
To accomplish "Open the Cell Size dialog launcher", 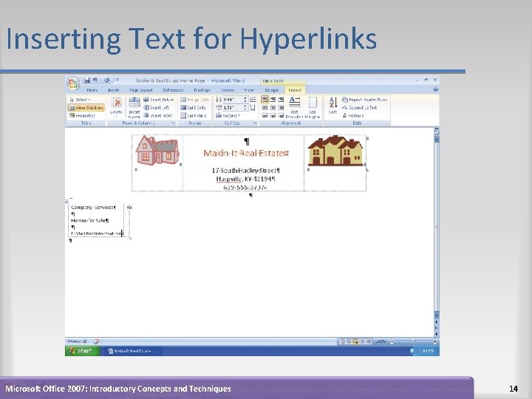I will (255, 123).
